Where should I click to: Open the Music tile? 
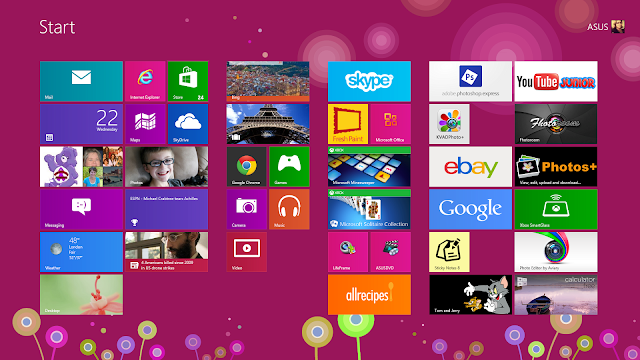pyautogui.click(x=289, y=209)
